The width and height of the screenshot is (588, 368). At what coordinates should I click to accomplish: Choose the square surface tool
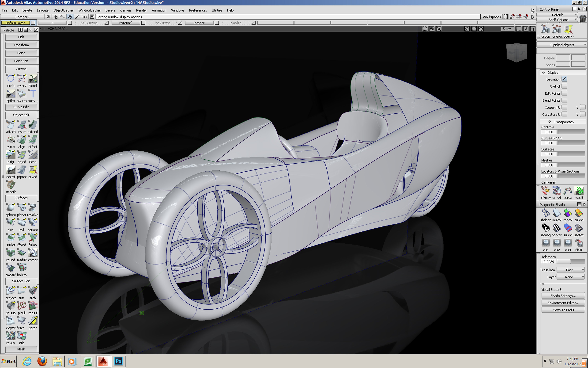(33, 223)
